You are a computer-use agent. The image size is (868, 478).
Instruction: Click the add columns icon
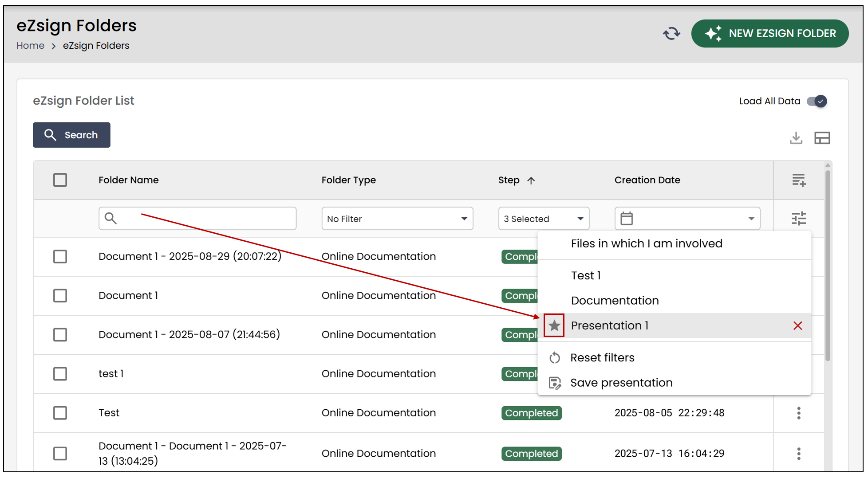(x=799, y=180)
